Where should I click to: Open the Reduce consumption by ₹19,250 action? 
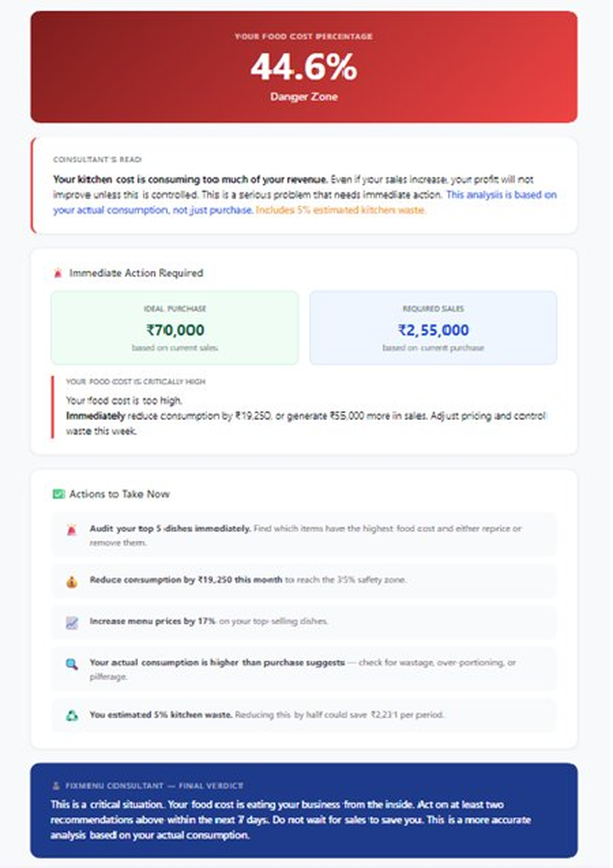click(304, 580)
